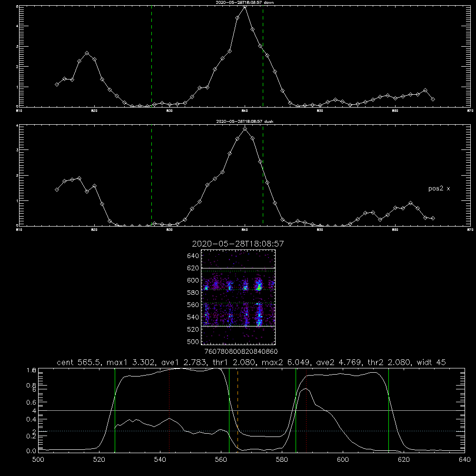Click the bottom plot x-axis label 520
This screenshot has height=476, width=476.
pos(99,460)
